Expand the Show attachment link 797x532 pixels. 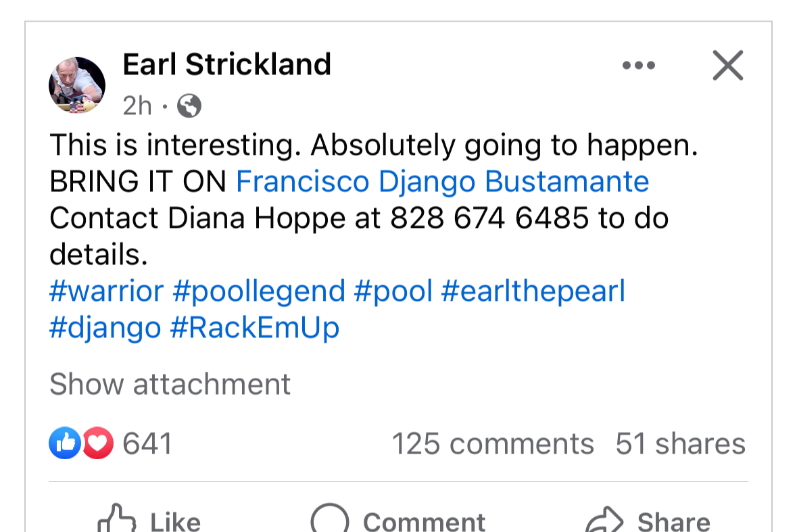[x=170, y=384]
